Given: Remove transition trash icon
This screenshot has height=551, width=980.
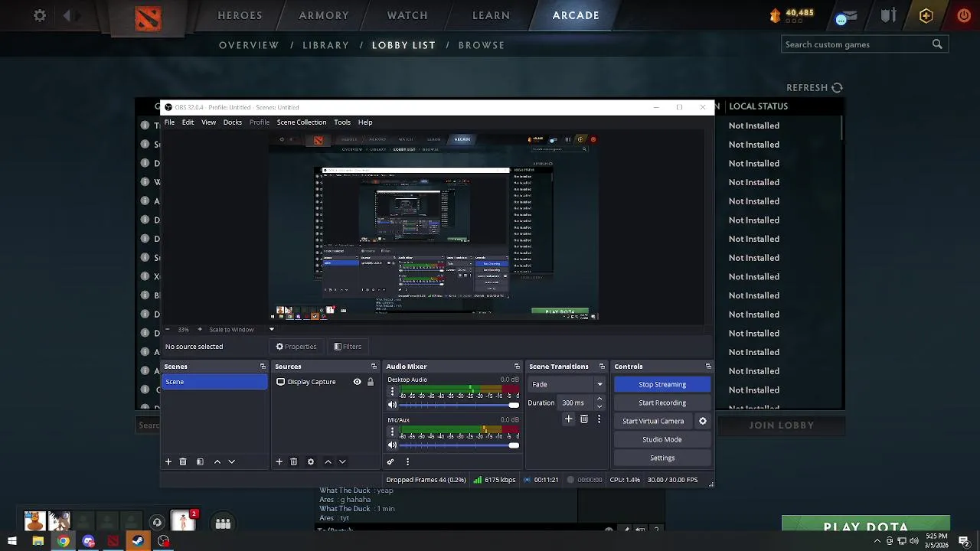Looking at the screenshot, I should pos(584,419).
